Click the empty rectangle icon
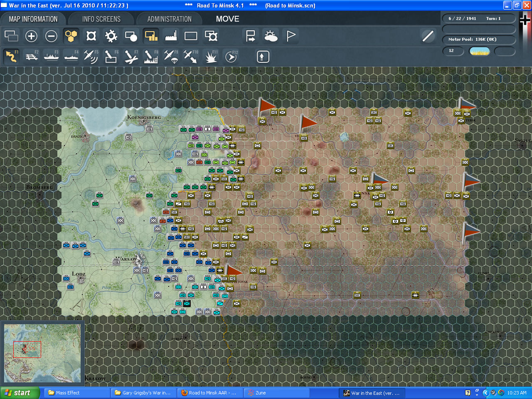The height and width of the screenshot is (399, 532). coord(191,36)
